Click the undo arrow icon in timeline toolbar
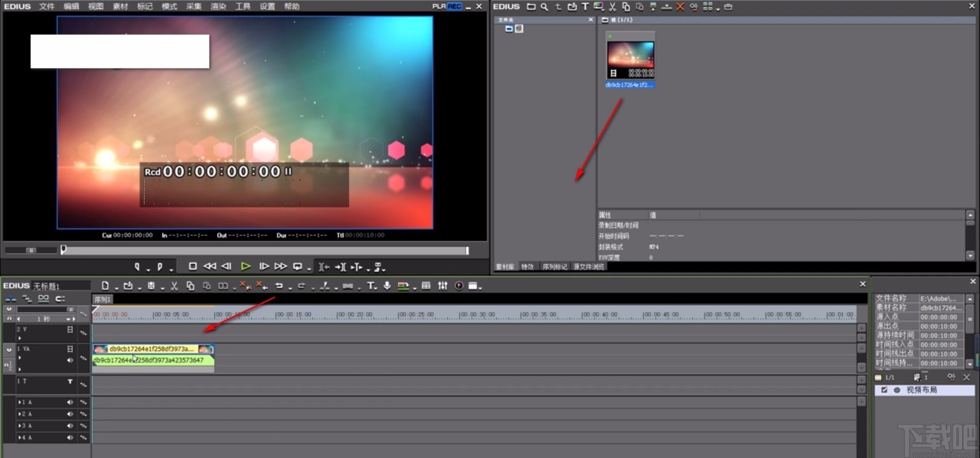 coord(279,286)
